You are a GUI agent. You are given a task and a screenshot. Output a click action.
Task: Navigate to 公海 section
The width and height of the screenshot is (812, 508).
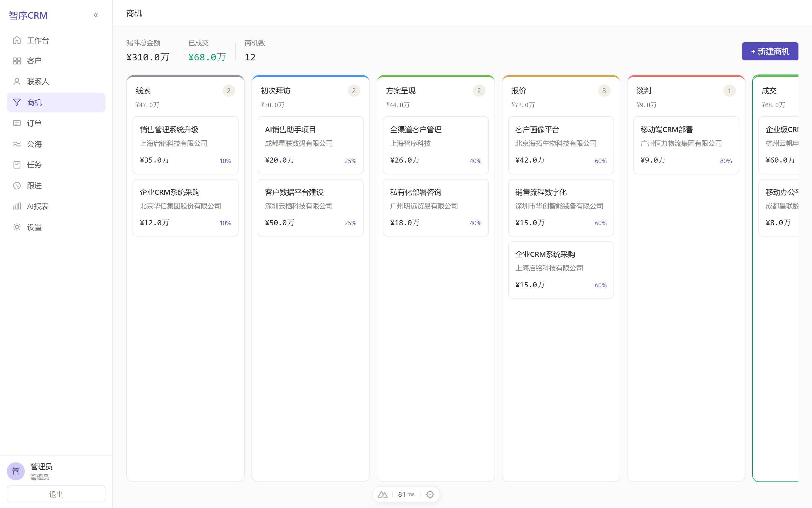[56, 144]
